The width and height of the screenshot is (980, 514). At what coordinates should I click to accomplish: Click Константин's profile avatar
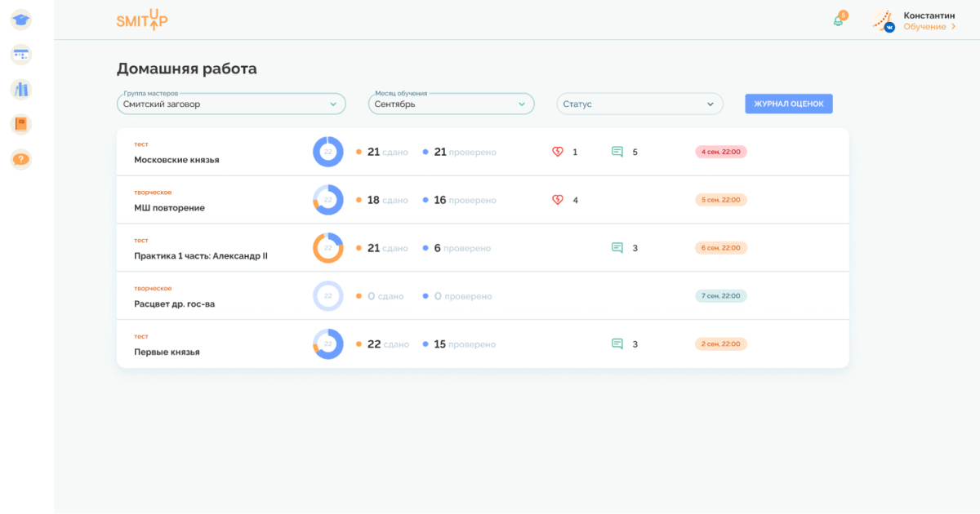(883, 20)
